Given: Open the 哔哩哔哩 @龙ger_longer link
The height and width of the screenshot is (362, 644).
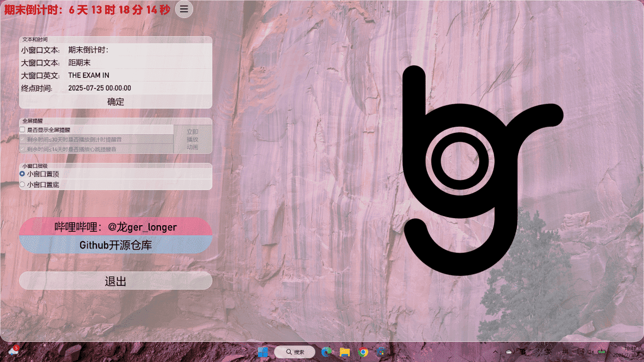Looking at the screenshot, I should [x=115, y=227].
